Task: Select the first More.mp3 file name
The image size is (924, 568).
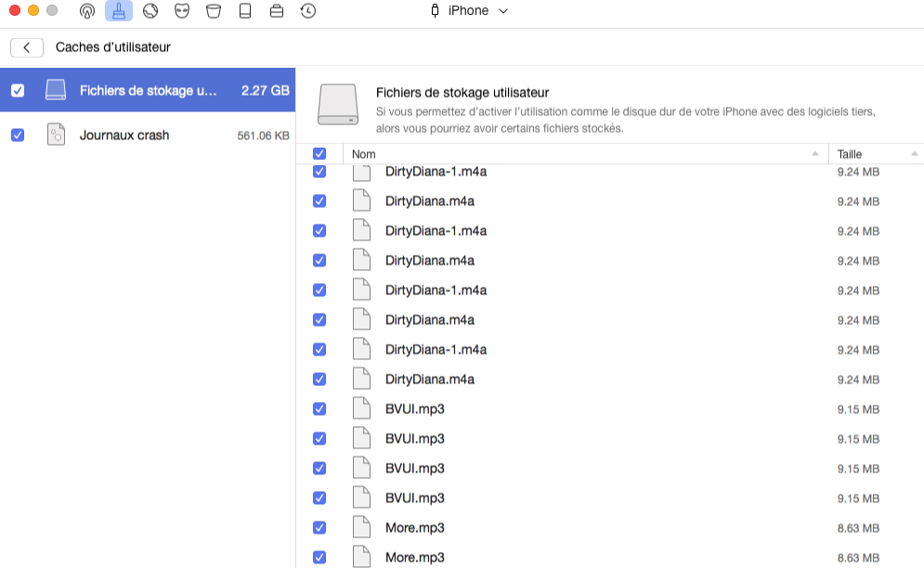Action: [x=415, y=527]
